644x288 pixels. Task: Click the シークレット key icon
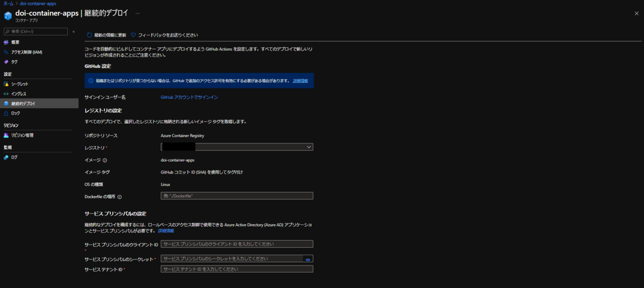(x=6, y=84)
